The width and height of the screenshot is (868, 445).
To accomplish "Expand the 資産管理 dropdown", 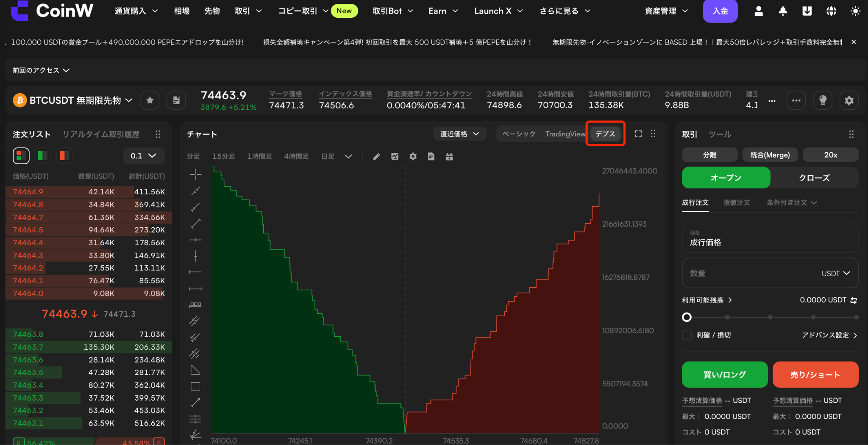I will click(666, 11).
